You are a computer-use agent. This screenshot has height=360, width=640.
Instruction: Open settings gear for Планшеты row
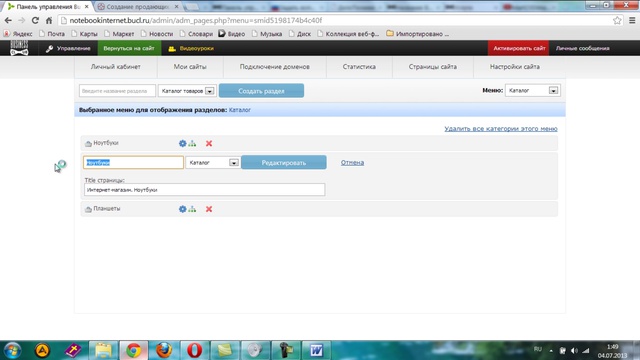click(182, 209)
